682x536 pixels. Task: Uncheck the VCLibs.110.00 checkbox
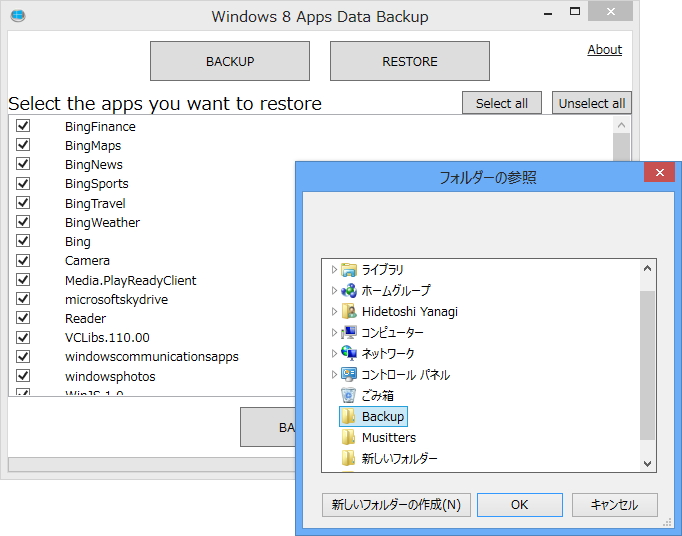click(x=23, y=337)
